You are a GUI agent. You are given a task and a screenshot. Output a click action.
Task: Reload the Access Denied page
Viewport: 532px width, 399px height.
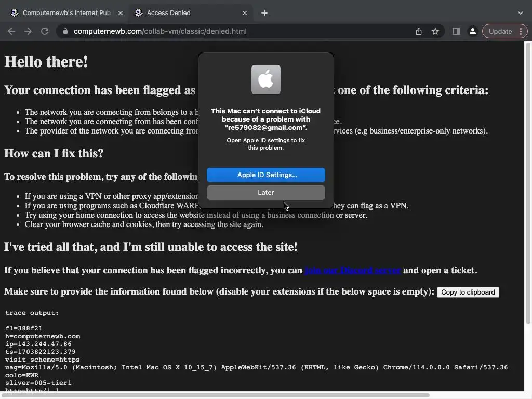(x=45, y=31)
